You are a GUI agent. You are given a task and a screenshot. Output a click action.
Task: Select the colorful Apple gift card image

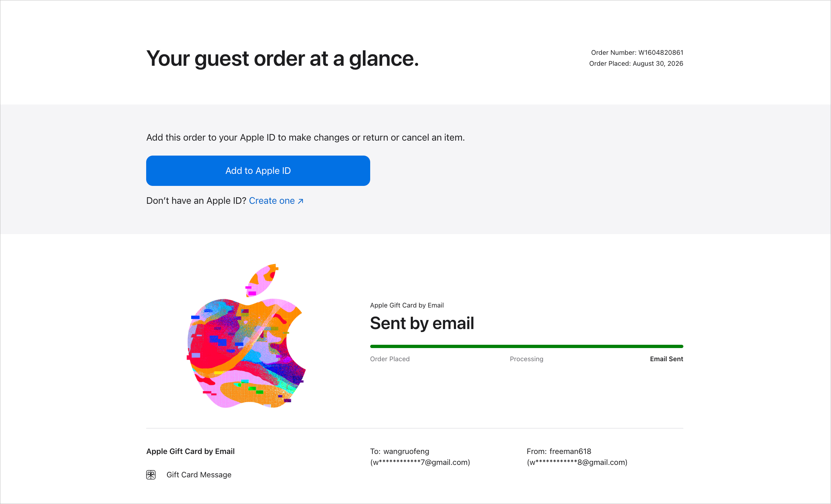click(x=246, y=336)
